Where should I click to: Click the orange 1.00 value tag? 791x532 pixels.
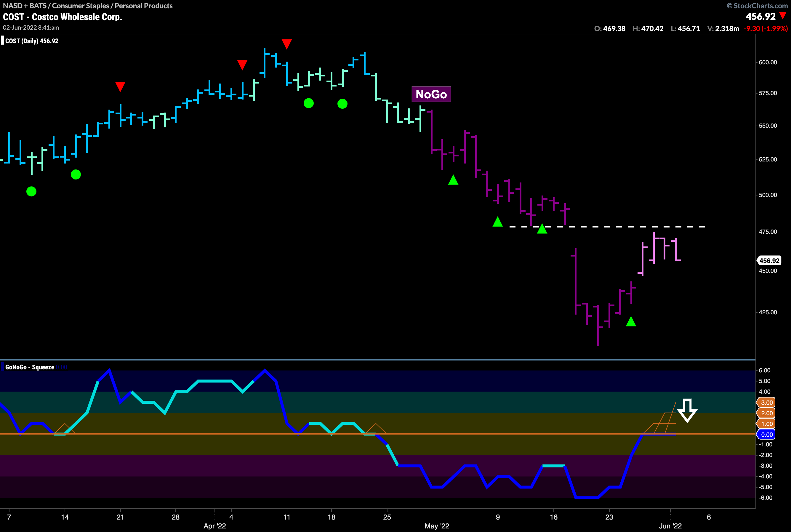pos(766,423)
